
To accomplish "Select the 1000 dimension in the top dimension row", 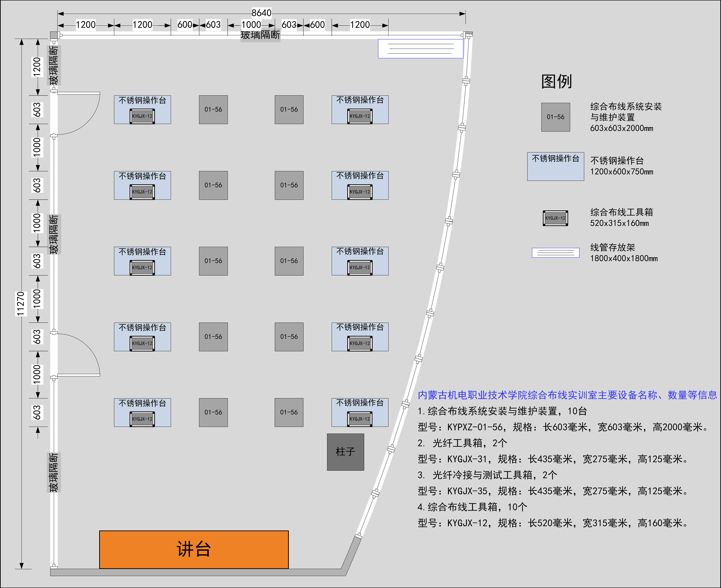I will 251,25.
